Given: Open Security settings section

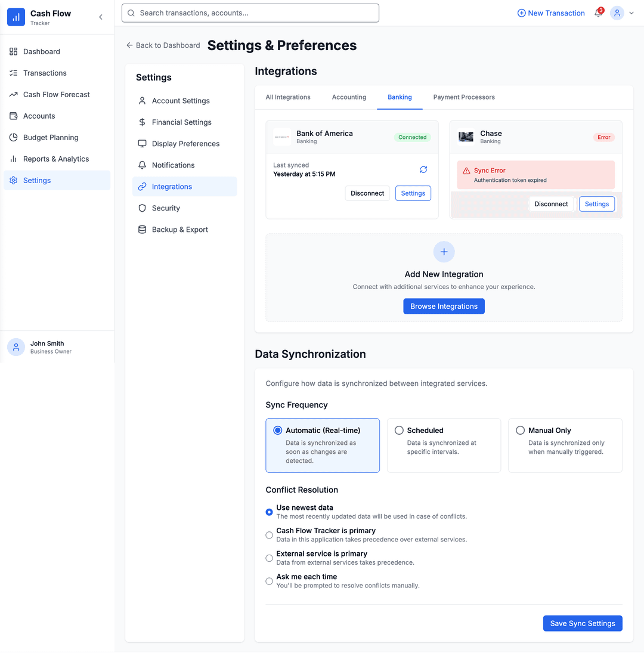Looking at the screenshot, I should (166, 208).
